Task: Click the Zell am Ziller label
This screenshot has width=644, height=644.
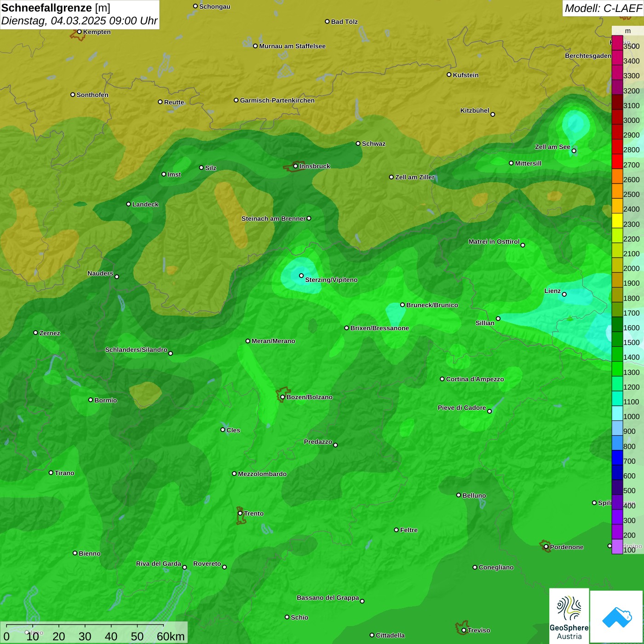Action: [x=415, y=177]
